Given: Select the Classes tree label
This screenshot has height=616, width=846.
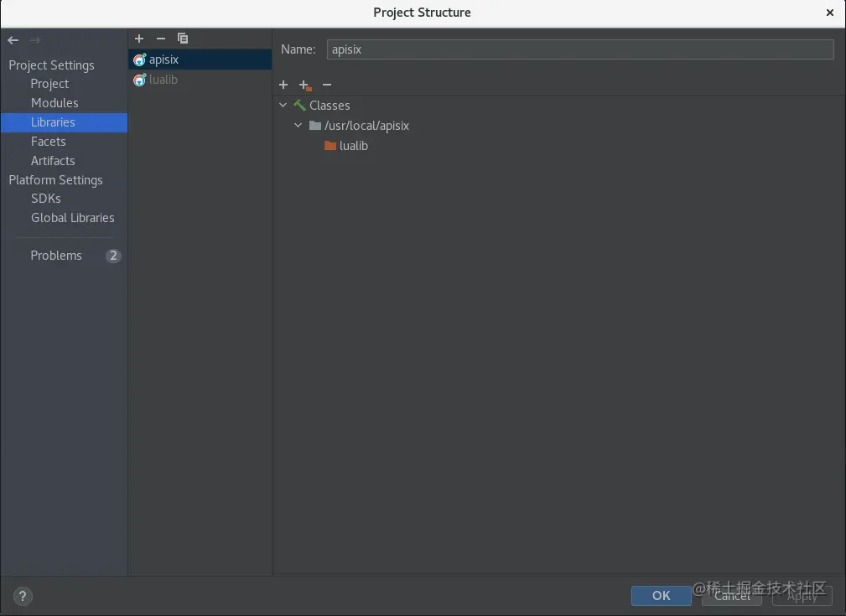Looking at the screenshot, I should [330, 106].
